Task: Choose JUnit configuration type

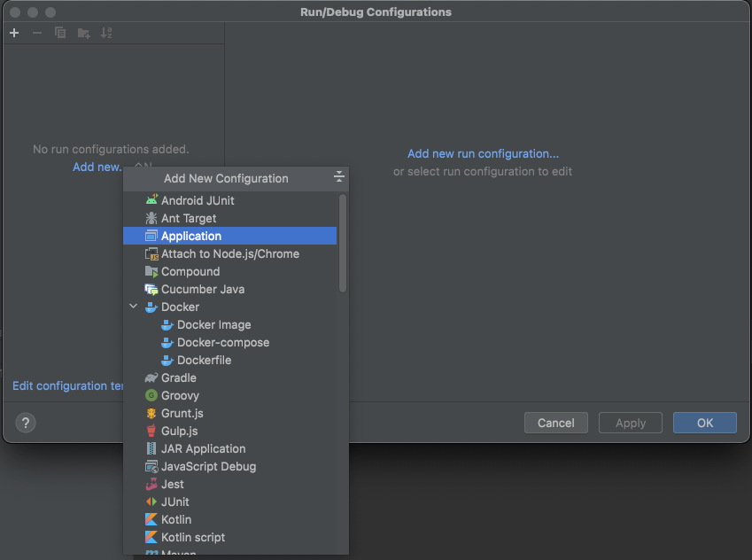Action: pyautogui.click(x=230, y=502)
